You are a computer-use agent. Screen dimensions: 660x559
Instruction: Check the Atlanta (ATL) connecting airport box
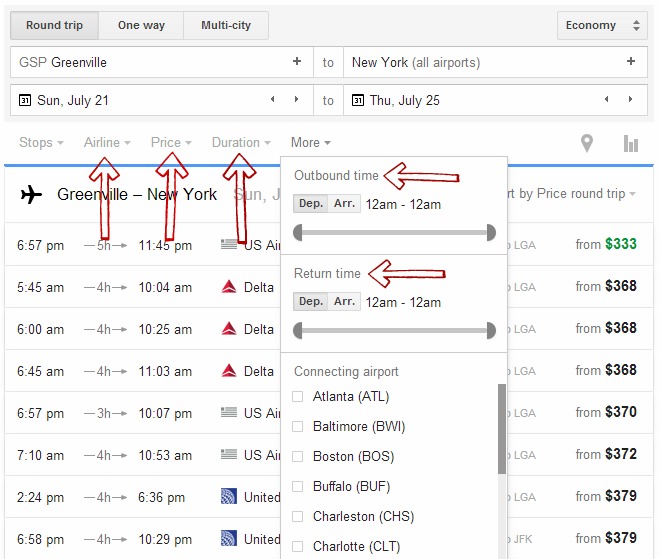click(x=297, y=397)
